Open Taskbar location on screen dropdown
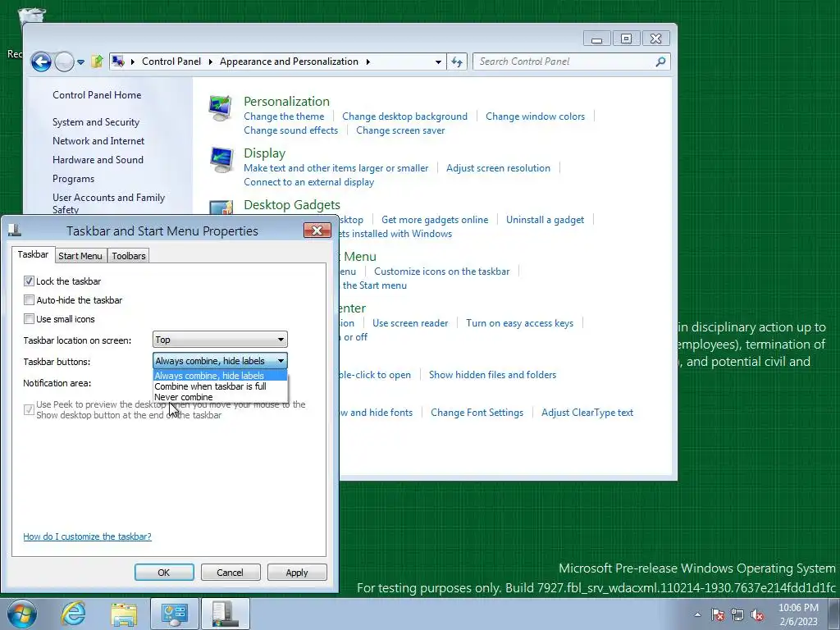Image resolution: width=840 pixels, height=630 pixels. 220,340
